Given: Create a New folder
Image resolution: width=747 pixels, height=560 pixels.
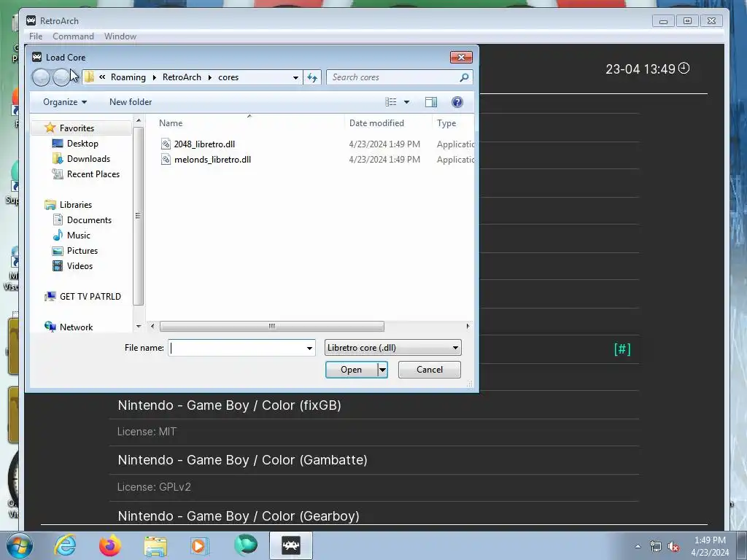Looking at the screenshot, I should point(131,102).
